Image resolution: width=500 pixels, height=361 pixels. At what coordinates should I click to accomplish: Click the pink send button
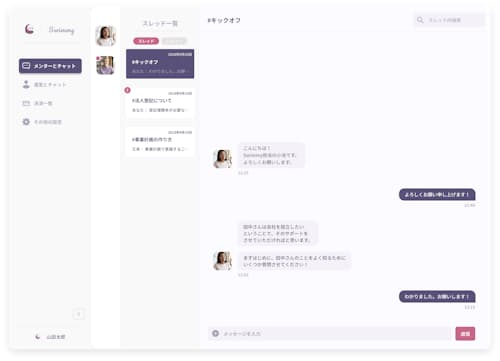tap(465, 333)
